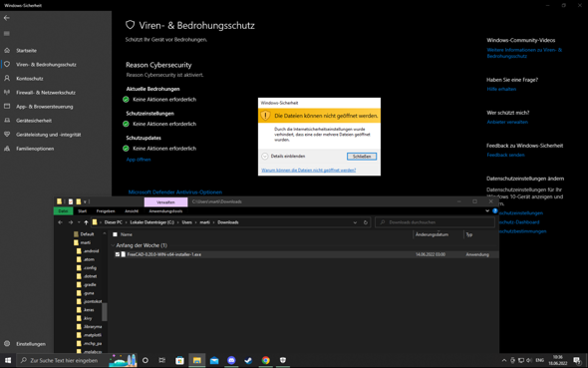Click Lokaler Datenträger (C:) breadcrumb
This screenshot has height=368, width=588.
[151, 222]
